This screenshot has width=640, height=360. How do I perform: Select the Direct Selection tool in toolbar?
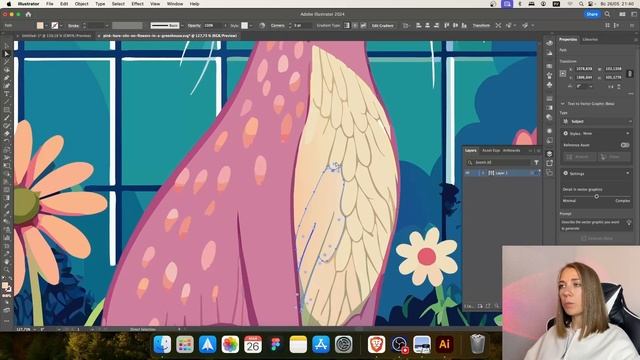7,54
